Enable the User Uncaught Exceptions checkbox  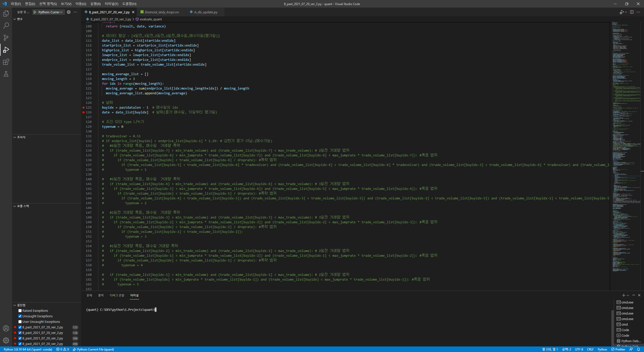[x=20, y=322]
